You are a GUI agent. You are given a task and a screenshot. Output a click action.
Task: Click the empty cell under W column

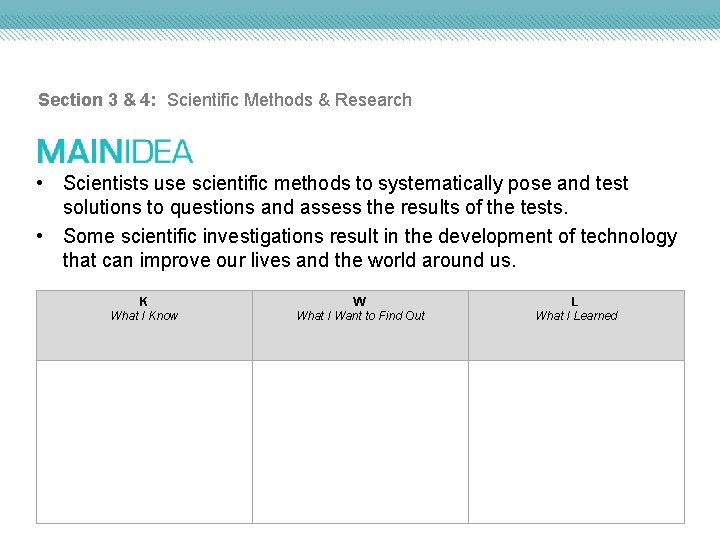coord(360,442)
